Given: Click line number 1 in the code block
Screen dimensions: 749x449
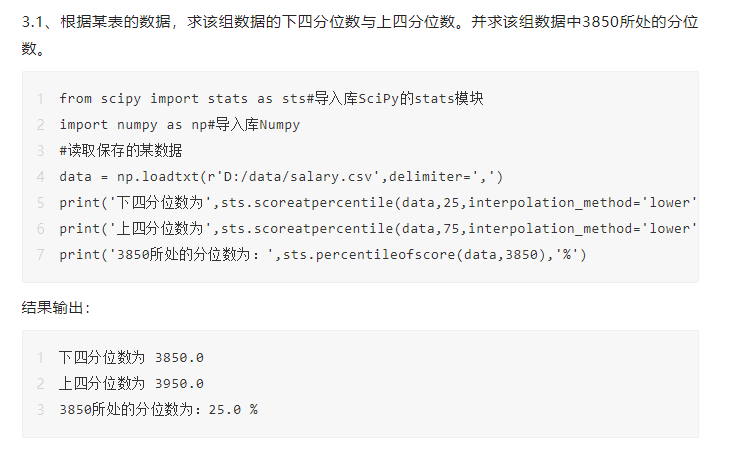Looking at the screenshot, I should point(39,98).
